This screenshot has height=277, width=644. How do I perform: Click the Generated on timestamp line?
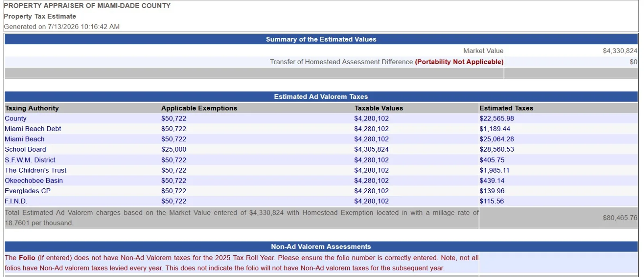coord(62,27)
